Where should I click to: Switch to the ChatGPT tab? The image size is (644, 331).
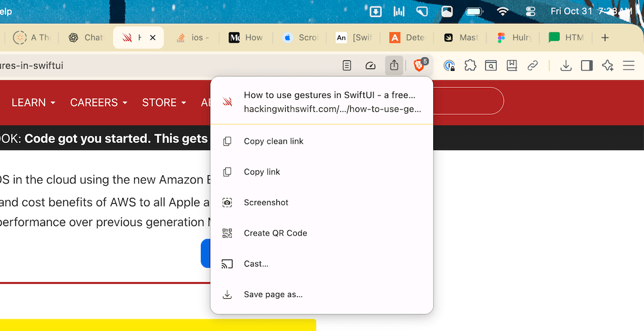click(85, 37)
